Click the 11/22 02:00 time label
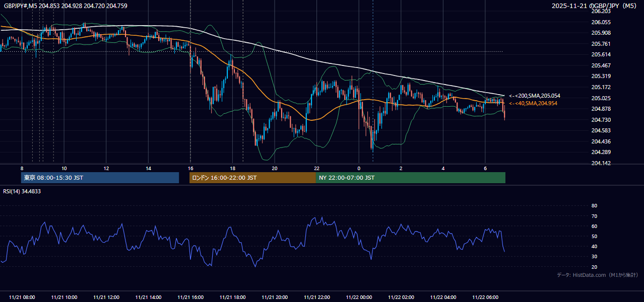This screenshot has width=644, height=302. coord(401,297)
